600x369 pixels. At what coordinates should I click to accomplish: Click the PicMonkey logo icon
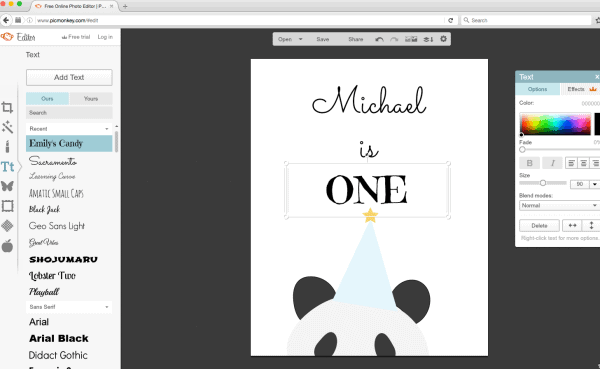pos(7,37)
